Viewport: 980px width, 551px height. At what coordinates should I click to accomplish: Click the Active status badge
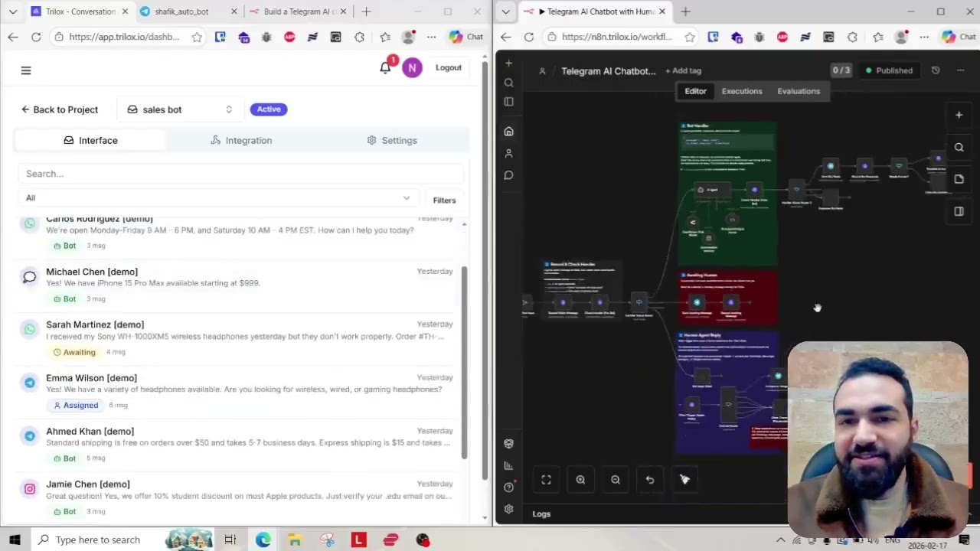269,109
